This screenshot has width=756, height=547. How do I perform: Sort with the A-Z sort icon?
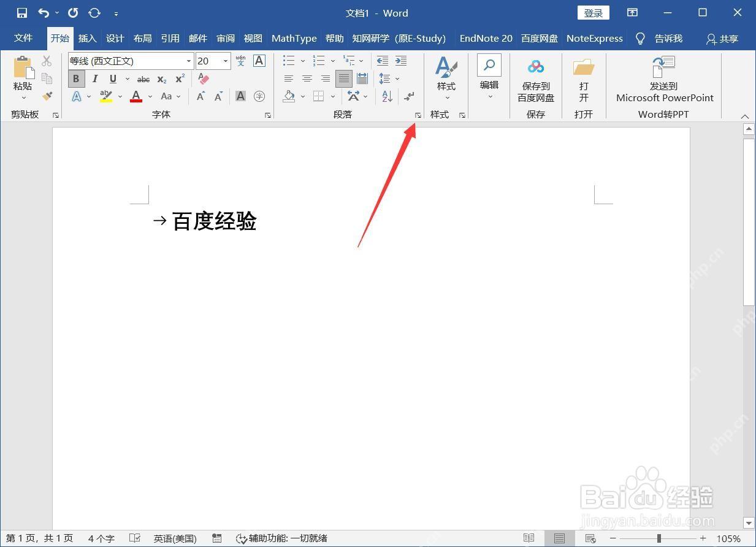[x=387, y=96]
